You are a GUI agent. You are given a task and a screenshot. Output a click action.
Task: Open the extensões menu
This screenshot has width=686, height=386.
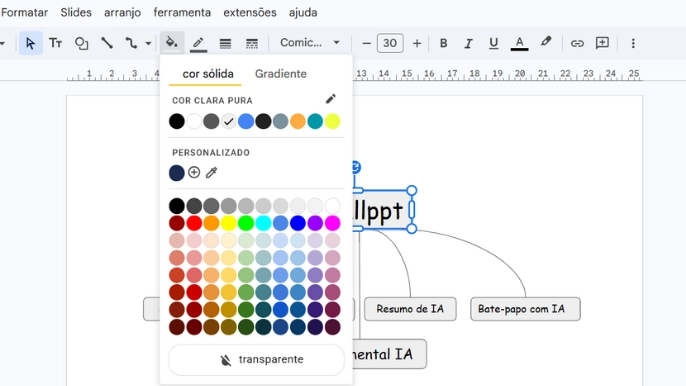tap(250, 13)
